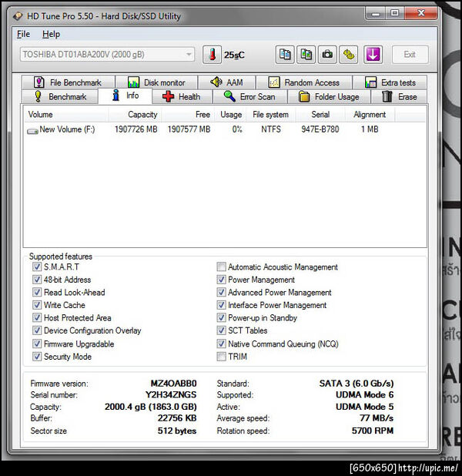462x476 pixels.
Task: Toggle the Native Command Queuing (NCQ) checkbox
Action: (221, 344)
